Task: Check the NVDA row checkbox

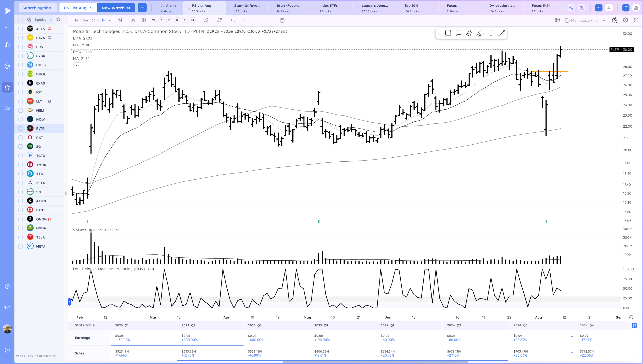Action: pyautogui.click(x=21, y=228)
